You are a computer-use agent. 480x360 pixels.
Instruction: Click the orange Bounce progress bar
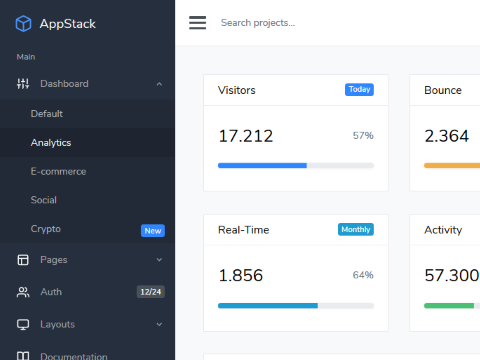click(x=452, y=166)
